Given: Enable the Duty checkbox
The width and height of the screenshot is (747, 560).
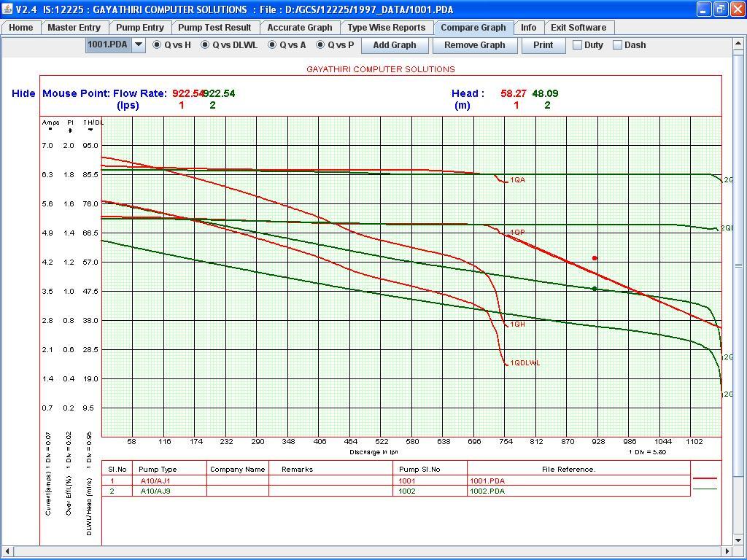Looking at the screenshot, I should tap(577, 45).
